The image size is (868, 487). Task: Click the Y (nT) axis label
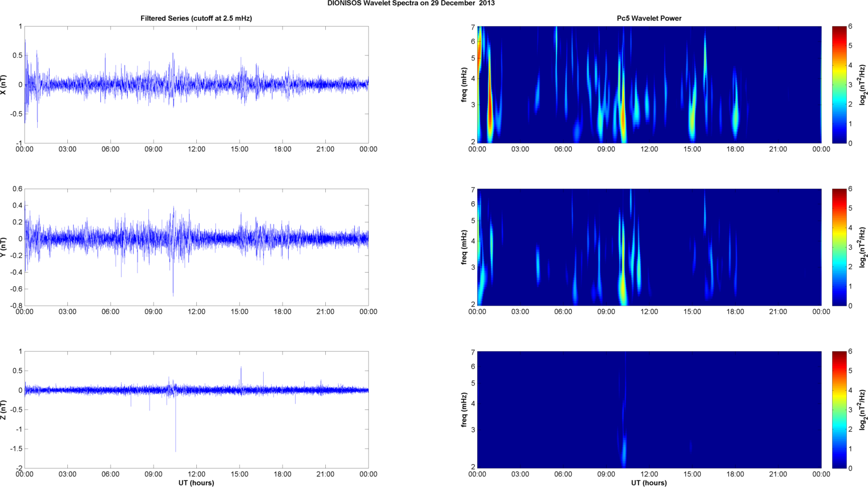4,247
